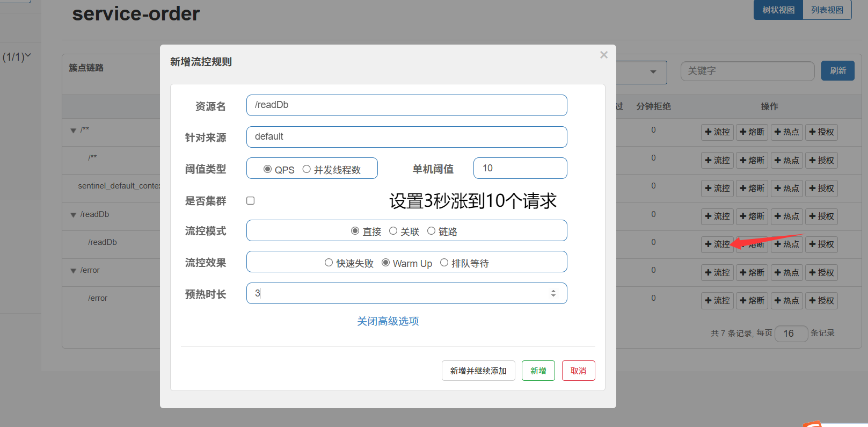Click 熔断 button in the second /** row
The height and width of the screenshot is (427, 868).
752,161
